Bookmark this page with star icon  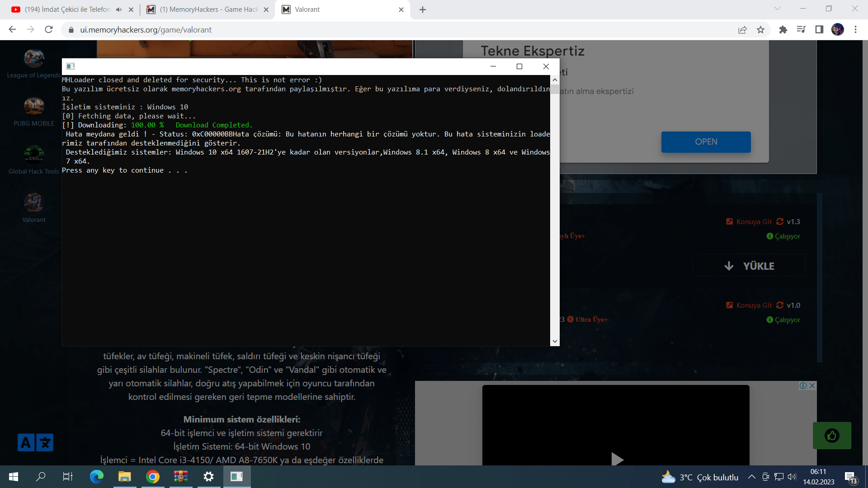pyautogui.click(x=761, y=29)
